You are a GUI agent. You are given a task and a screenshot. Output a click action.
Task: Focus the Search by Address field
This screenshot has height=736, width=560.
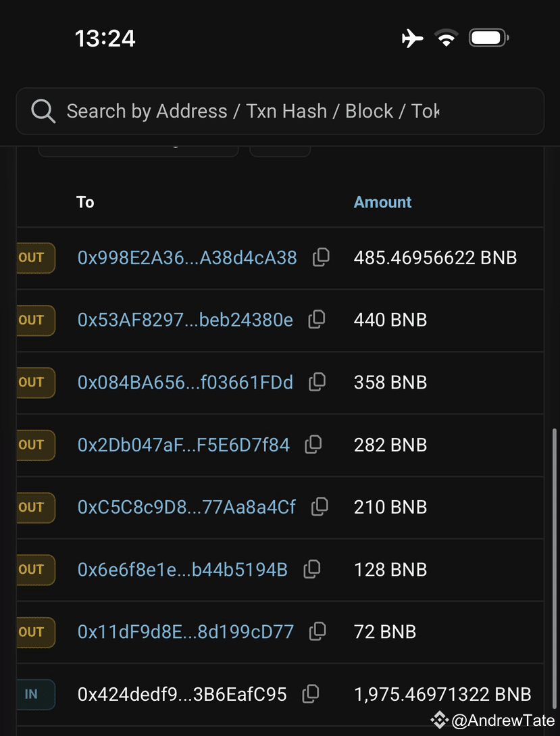pos(280,112)
